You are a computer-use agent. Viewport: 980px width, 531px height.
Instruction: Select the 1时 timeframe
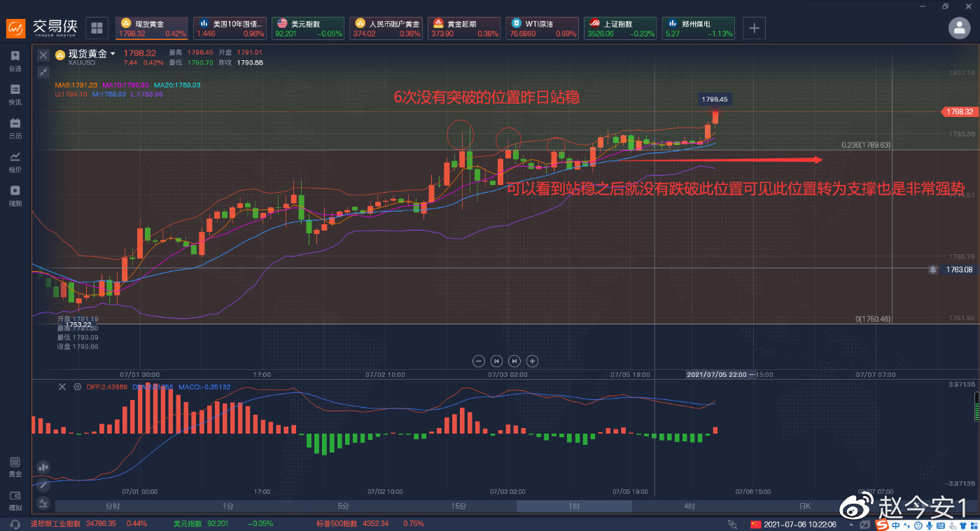[574, 506]
